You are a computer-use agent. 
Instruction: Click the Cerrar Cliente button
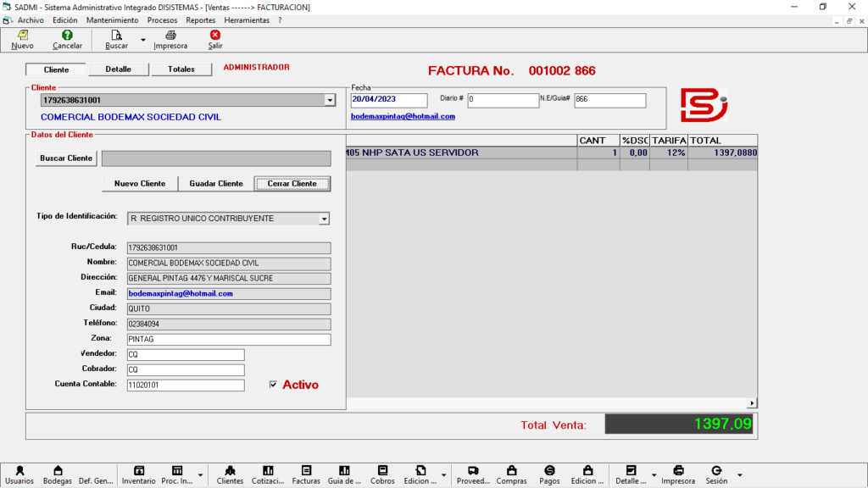(x=292, y=184)
